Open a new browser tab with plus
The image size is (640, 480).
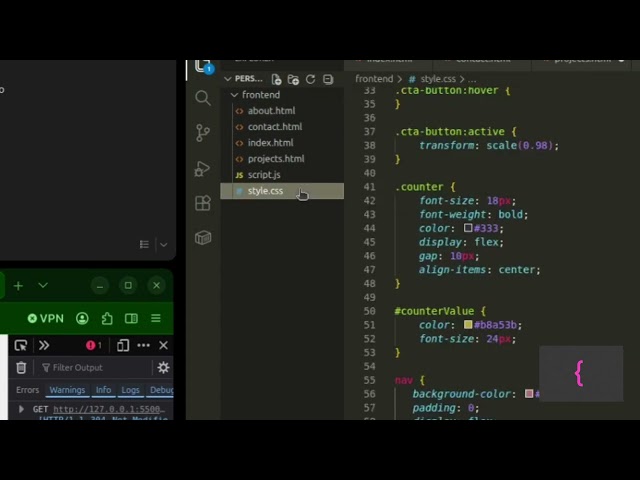click(18, 286)
